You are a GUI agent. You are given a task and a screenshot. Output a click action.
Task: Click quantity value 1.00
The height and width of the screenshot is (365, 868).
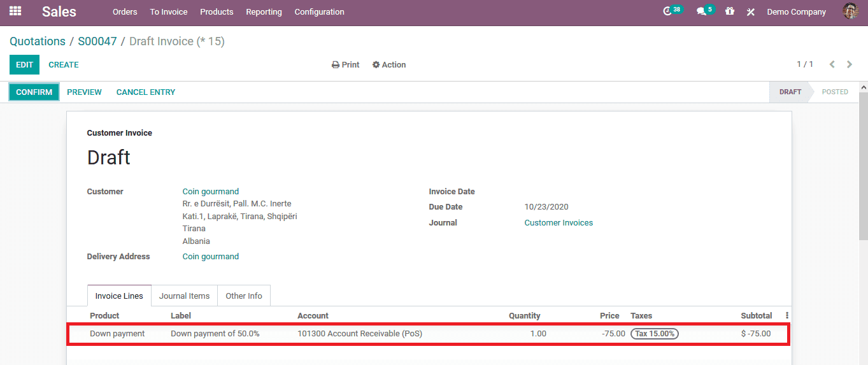coord(538,333)
